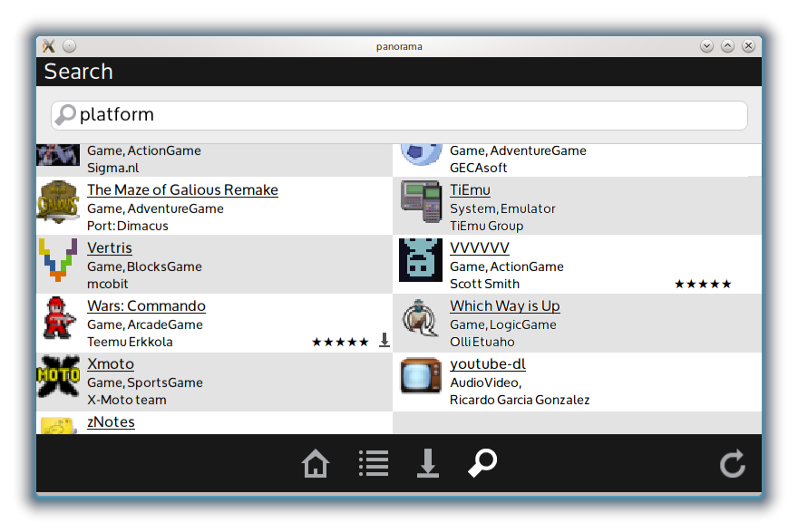Open the Wars: Commando title link
Viewport: 798px width, 532px height.
click(146, 306)
